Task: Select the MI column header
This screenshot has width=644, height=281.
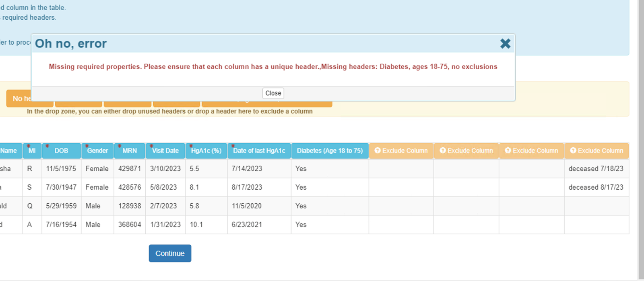Action: [x=32, y=151]
